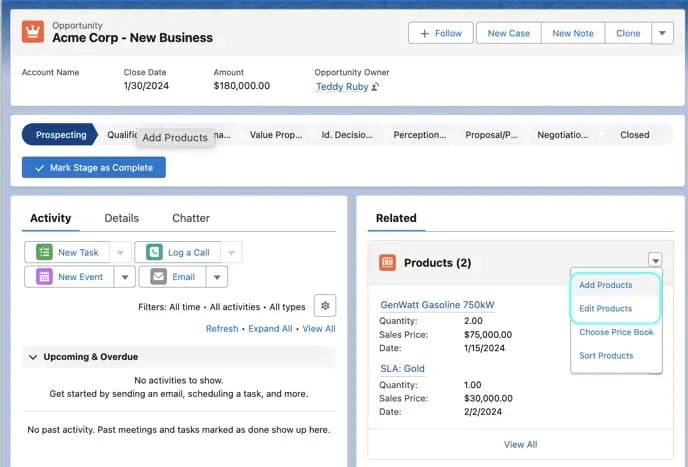Click Expand All link
Viewport: 688px width, 467px height.
(x=270, y=329)
